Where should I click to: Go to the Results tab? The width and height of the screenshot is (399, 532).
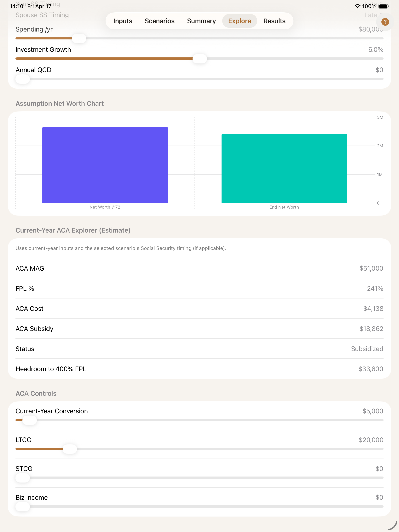pyautogui.click(x=274, y=21)
